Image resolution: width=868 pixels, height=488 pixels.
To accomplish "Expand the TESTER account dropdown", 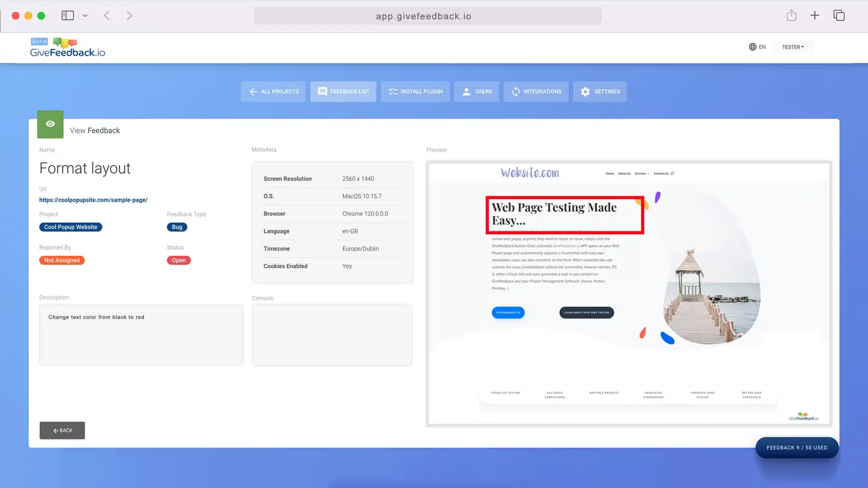I will pos(793,47).
